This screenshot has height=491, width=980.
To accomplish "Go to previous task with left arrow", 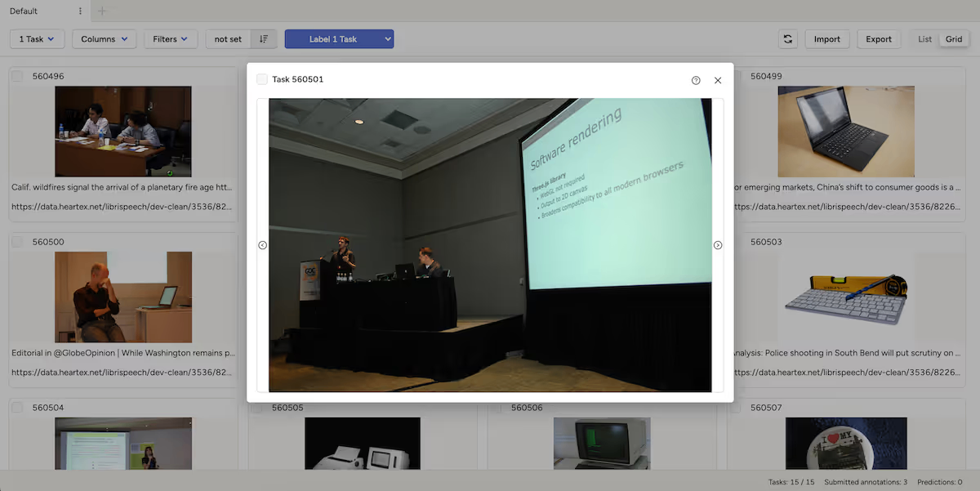I will click(263, 245).
